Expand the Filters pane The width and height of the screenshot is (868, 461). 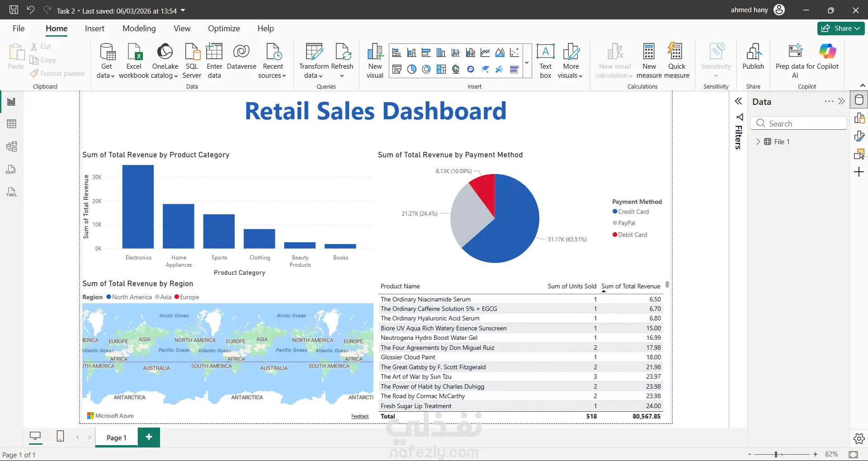tap(738, 101)
